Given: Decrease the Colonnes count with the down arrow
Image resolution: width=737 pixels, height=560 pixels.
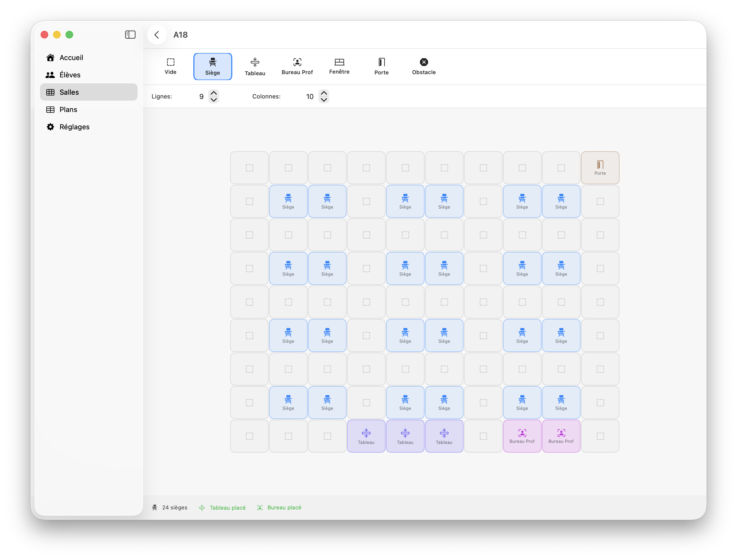Looking at the screenshot, I should point(324,100).
